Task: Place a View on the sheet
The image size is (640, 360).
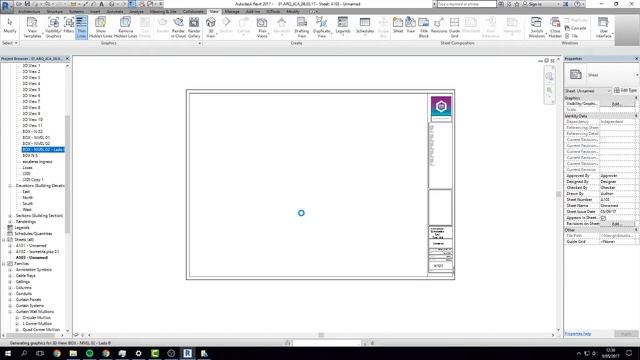Action: click(411, 25)
